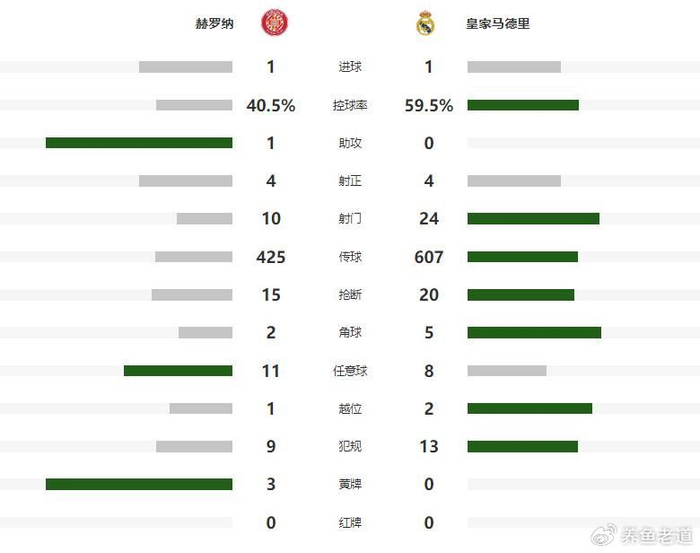The height and width of the screenshot is (553, 700).
Task: Click Girona's green 助攻 bar
Action: (x=139, y=143)
